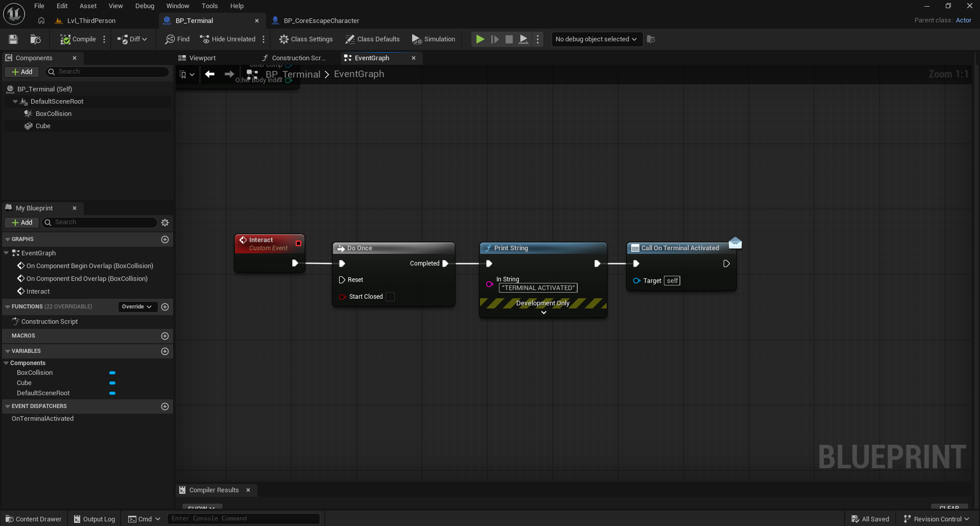Select the OnTerminalActivated event dispatcher

(43, 419)
